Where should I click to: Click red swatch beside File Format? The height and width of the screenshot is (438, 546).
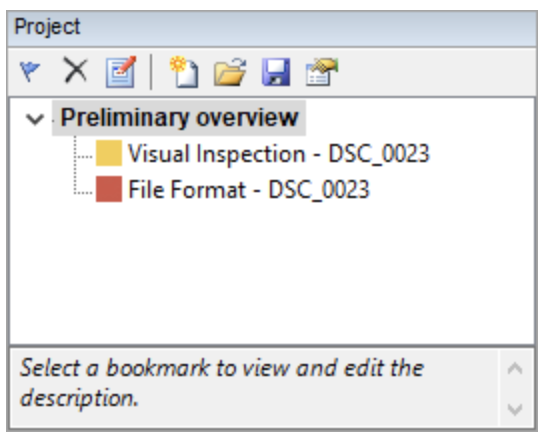pyautogui.click(x=109, y=189)
